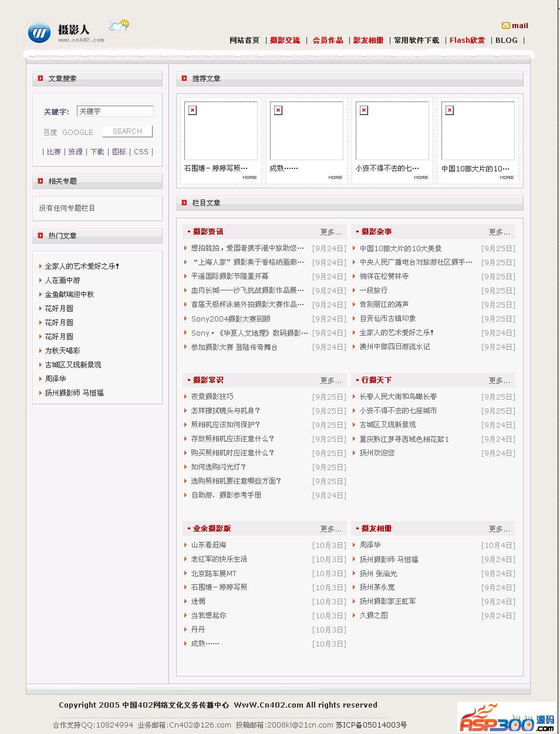Screen dimensions: 560x734
Task: Click the red icon beside 相关专题
Action: tap(41, 181)
